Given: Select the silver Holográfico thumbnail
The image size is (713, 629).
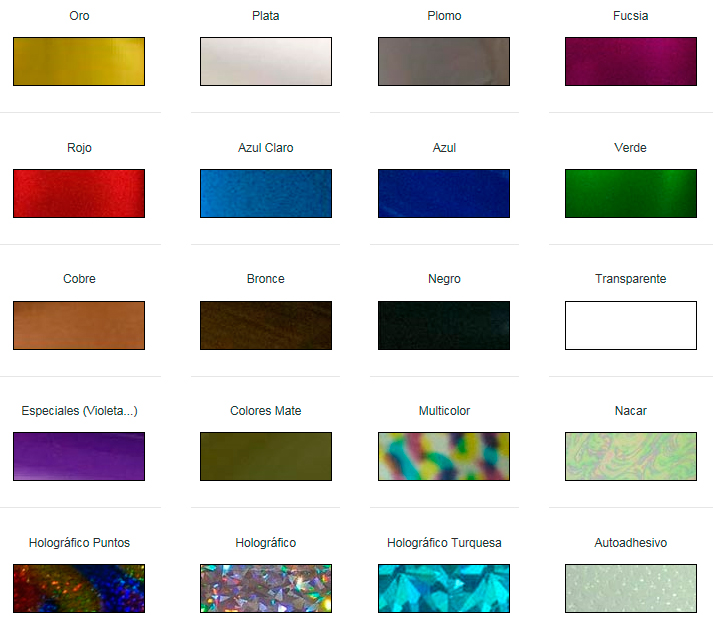Looking at the screenshot, I should [x=266, y=589].
